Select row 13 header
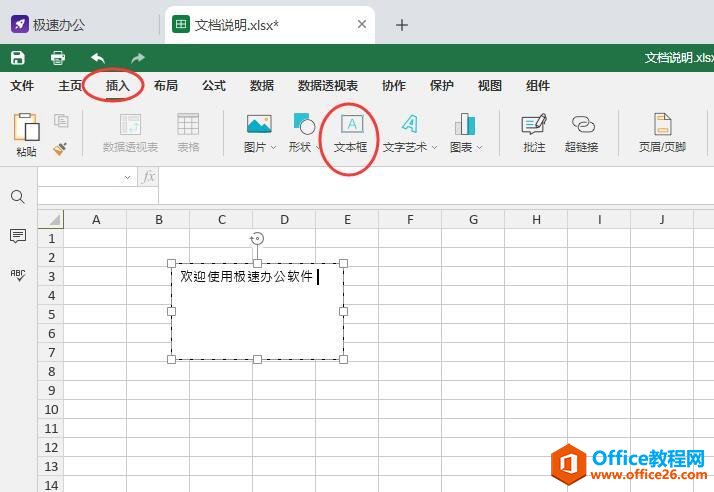 coord(51,466)
